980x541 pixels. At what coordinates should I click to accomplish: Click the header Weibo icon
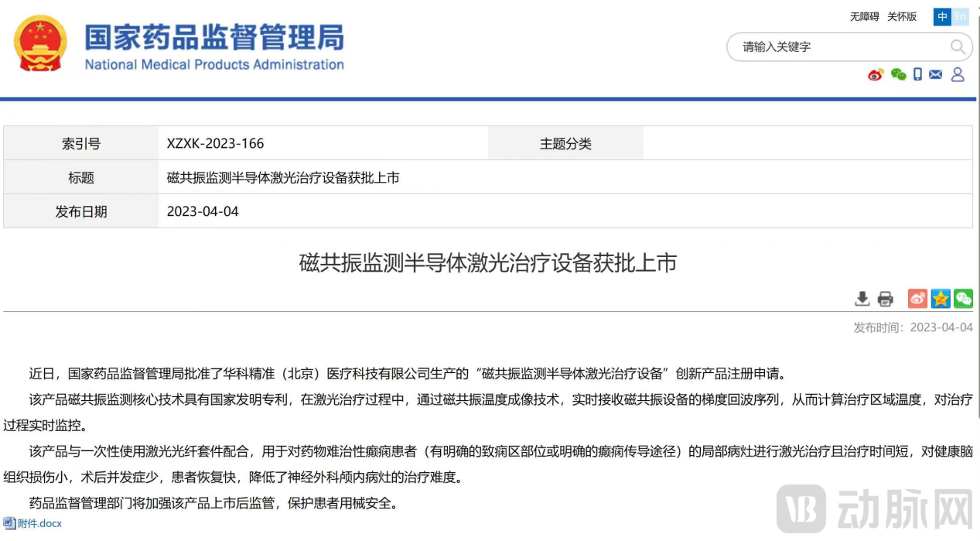[876, 74]
